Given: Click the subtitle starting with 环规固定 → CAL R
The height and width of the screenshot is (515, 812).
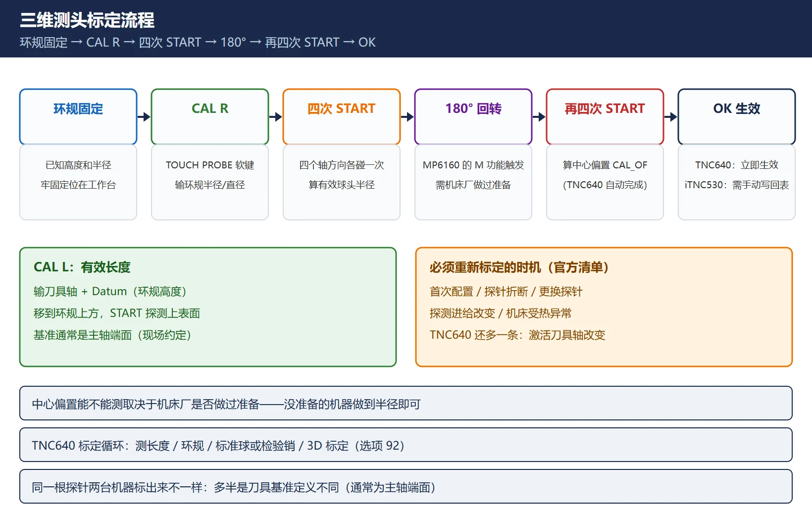Looking at the screenshot, I should (x=198, y=43).
